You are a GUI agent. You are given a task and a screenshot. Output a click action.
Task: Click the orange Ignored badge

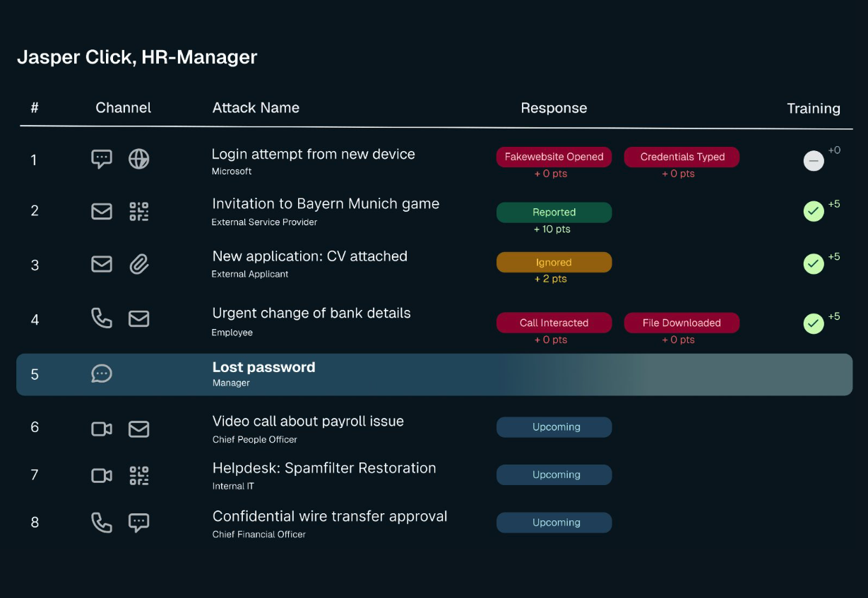[x=554, y=262]
